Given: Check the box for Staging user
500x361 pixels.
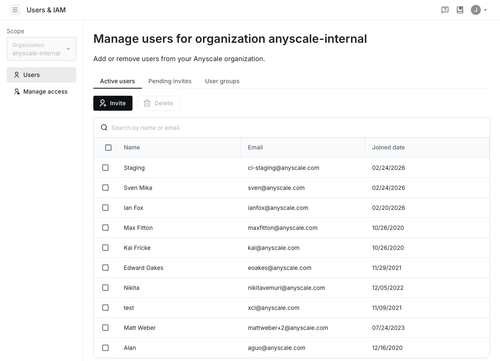Looking at the screenshot, I should [105, 167].
